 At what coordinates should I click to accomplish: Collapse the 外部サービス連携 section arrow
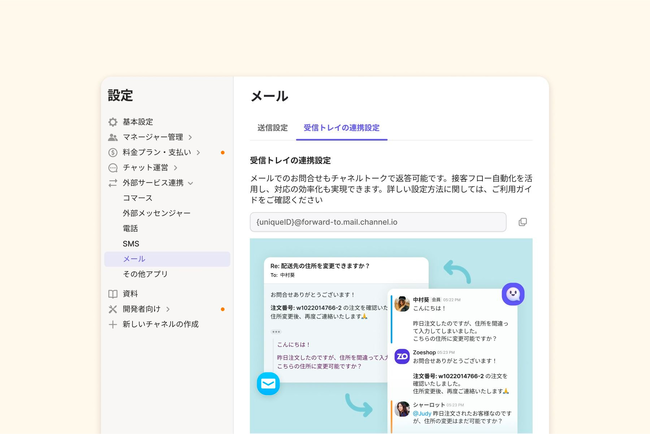tap(190, 183)
